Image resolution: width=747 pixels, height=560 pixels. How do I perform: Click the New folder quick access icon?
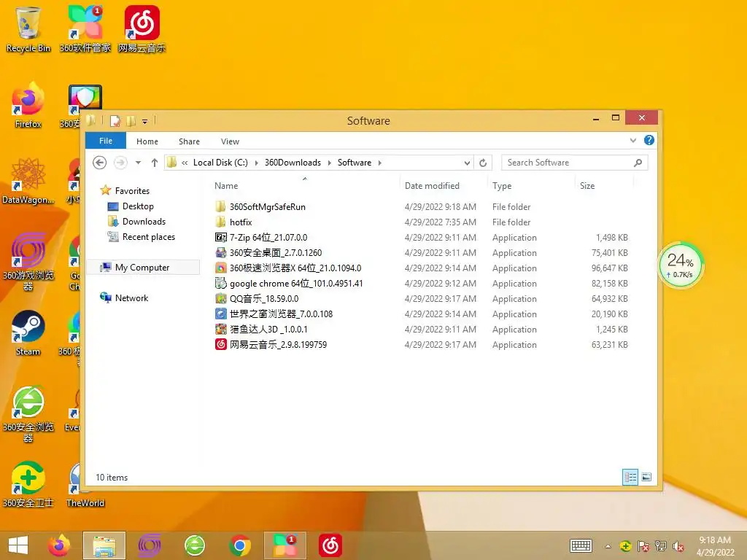coord(131,121)
